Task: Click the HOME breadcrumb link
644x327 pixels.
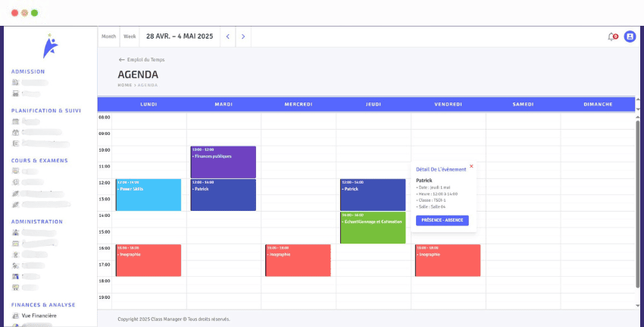Action: point(124,85)
